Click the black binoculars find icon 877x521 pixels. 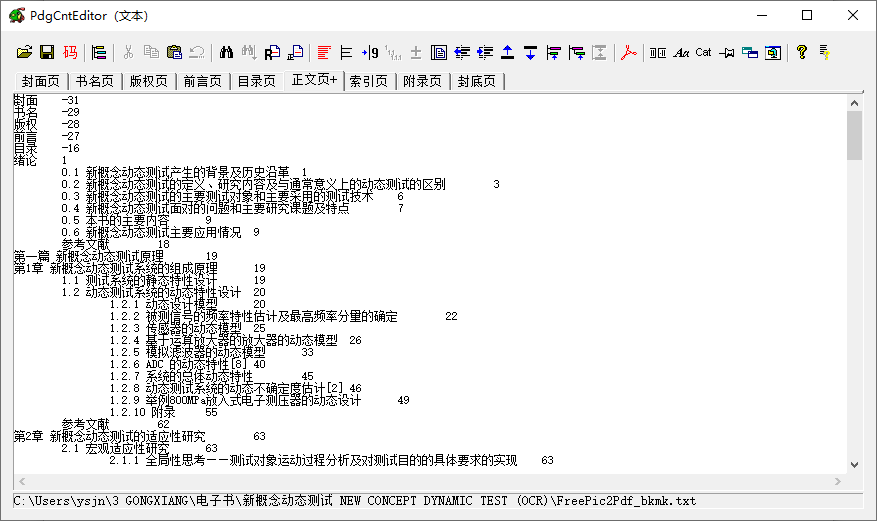pyautogui.click(x=226, y=53)
